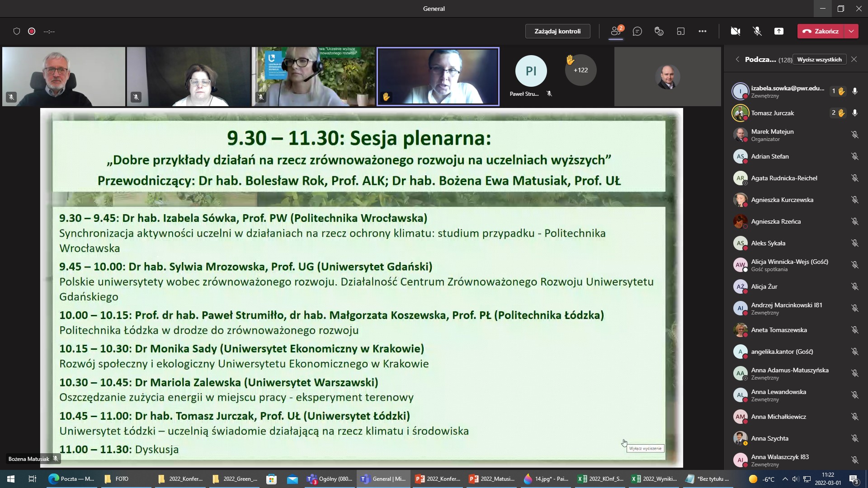Open reactions to raise your hand

tap(658, 31)
